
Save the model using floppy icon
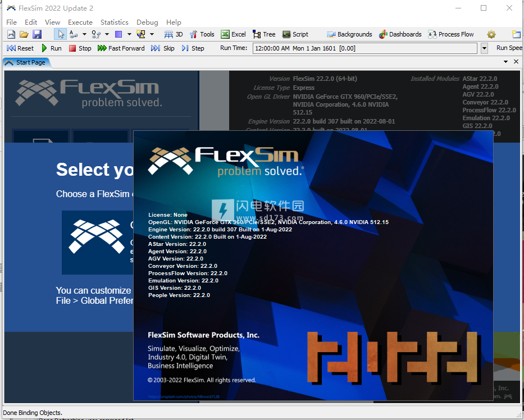click(37, 34)
